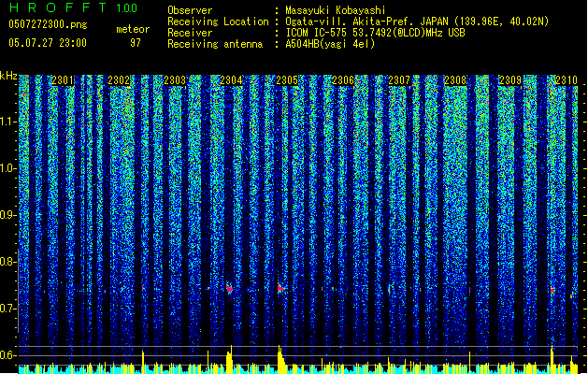The image size is (588, 374).
Task: Click the yellow power spike below 2304
Action: [x=229, y=359]
